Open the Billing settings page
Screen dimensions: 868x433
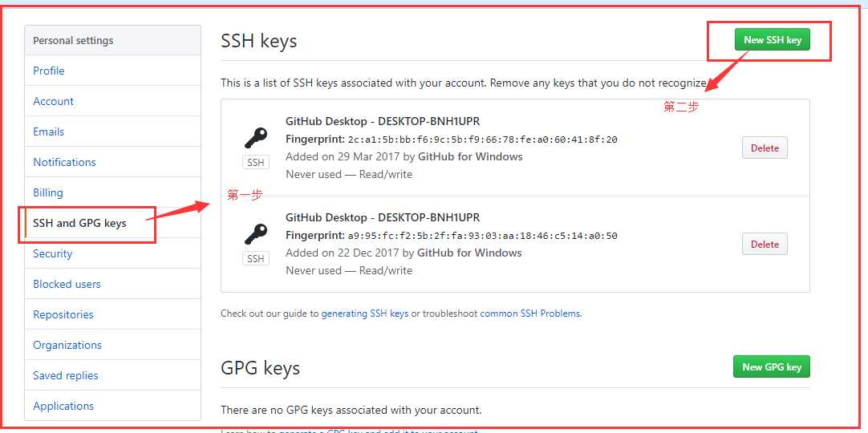[x=48, y=192]
